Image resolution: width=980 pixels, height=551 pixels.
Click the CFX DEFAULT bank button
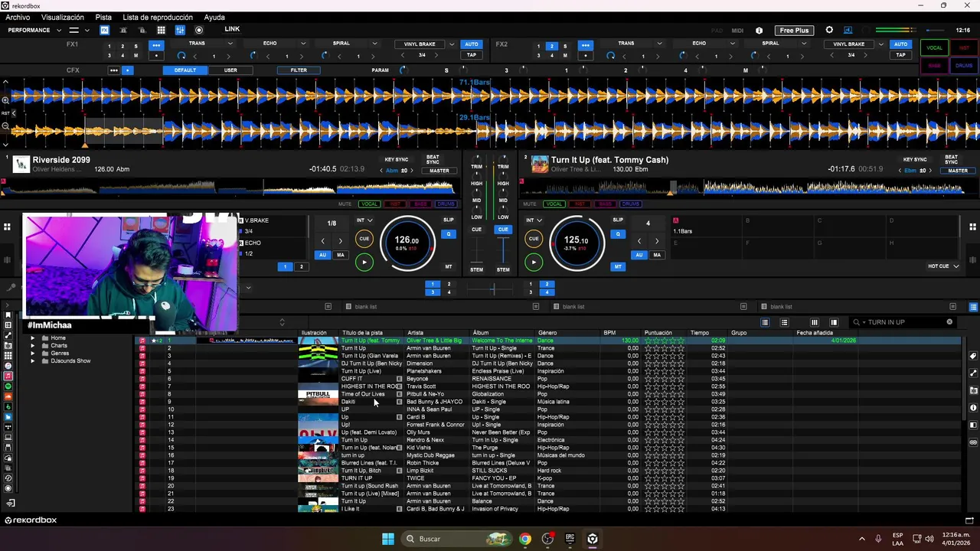(x=185, y=70)
